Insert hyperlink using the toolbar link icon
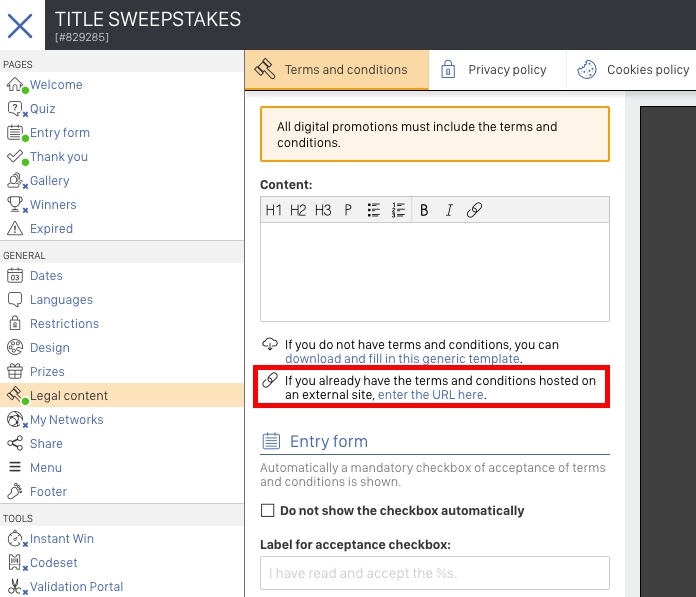696x597 pixels. pyautogui.click(x=474, y=210)
